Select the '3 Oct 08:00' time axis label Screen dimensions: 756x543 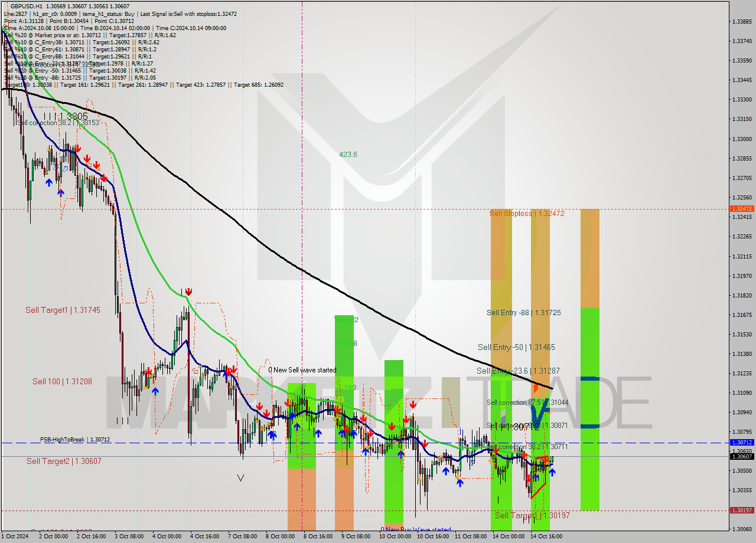(x=129, y=537)
